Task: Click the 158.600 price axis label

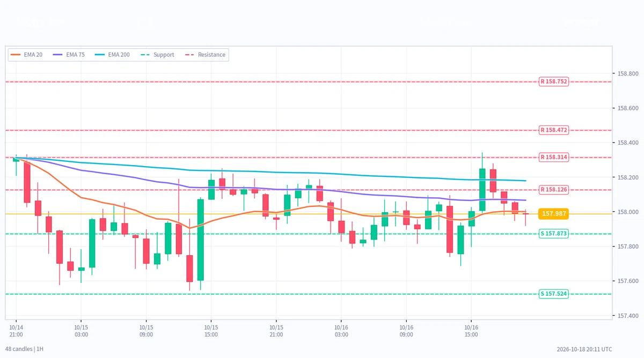Action: pos(629,108)
